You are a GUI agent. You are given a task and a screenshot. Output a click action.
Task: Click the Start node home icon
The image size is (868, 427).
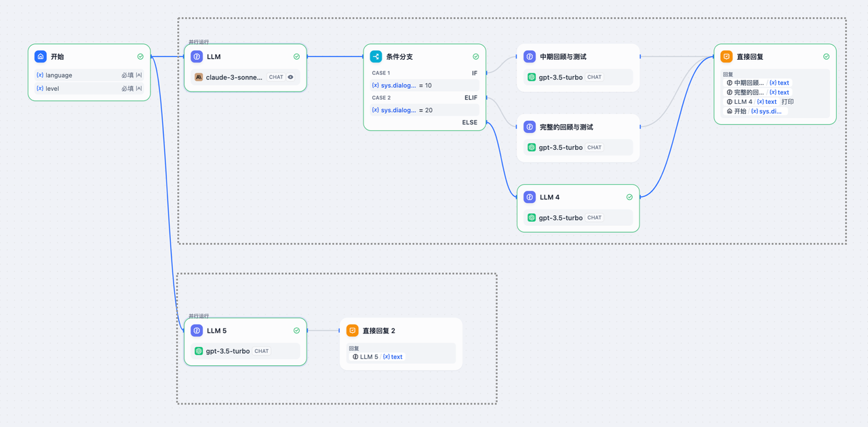click(x=41, y=56)
